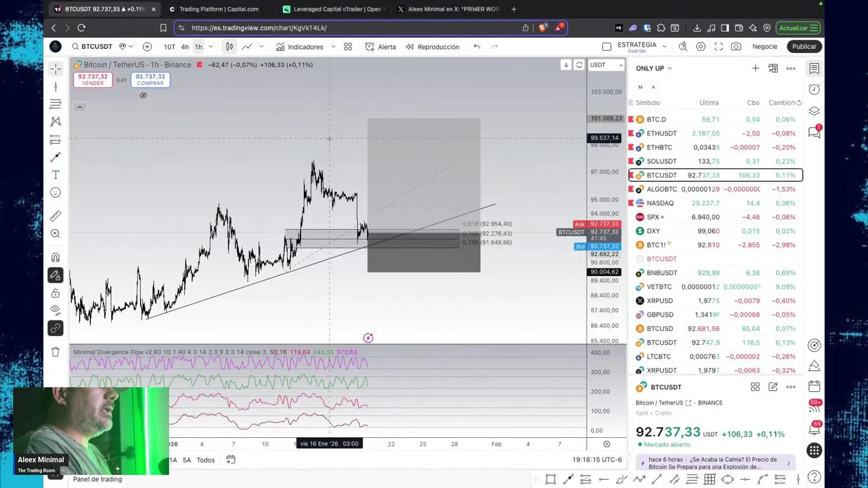Select the ruler measure tool

[56, 216]
